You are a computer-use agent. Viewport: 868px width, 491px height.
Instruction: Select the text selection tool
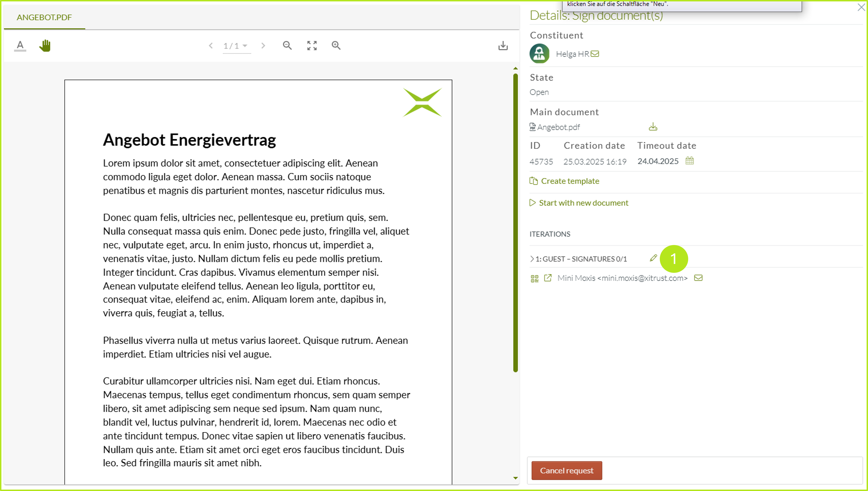(20, 46)
